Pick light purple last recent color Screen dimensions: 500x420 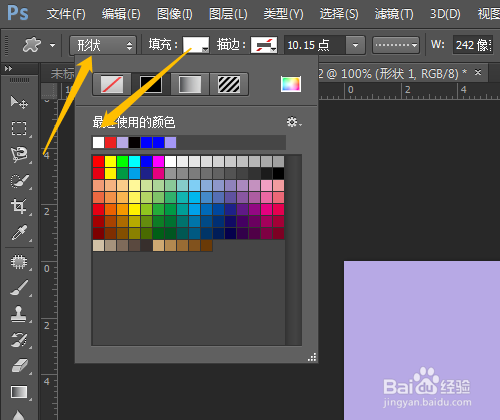click(x=170, y=142)
